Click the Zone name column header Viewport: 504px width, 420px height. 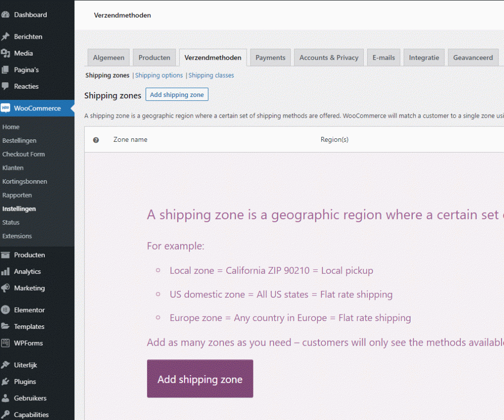(x=130, y=139)
